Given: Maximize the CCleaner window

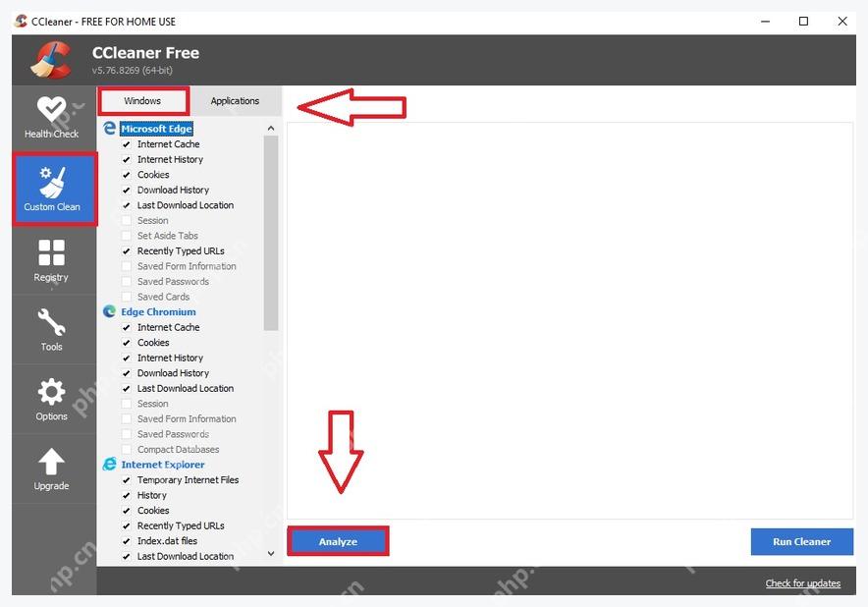Looking at the screenshot, I should click(804, 22).
